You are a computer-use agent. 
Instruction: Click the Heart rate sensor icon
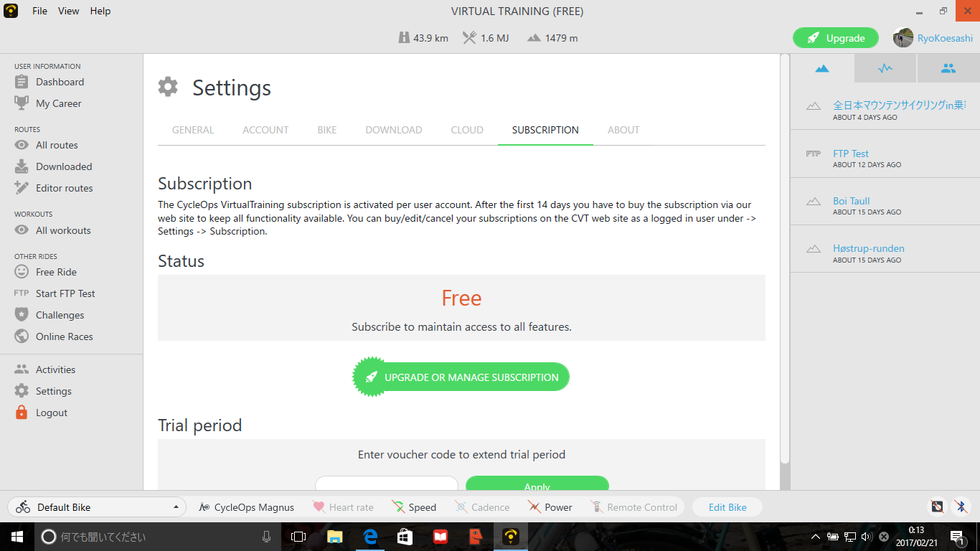point(319,507)
